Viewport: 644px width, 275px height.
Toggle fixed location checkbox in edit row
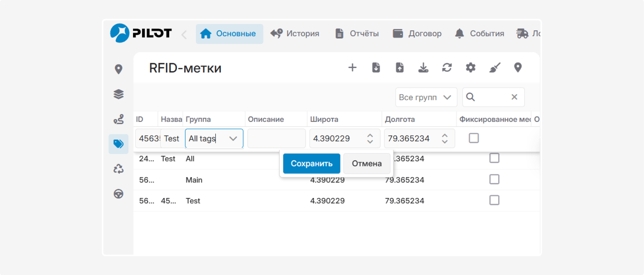tap(474, 138)
